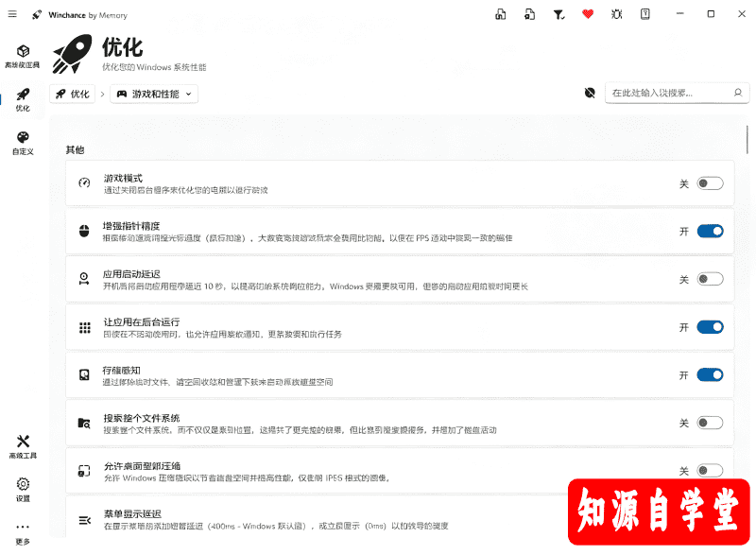Open 设置 gear in sidebar

[x=23, y=490]
